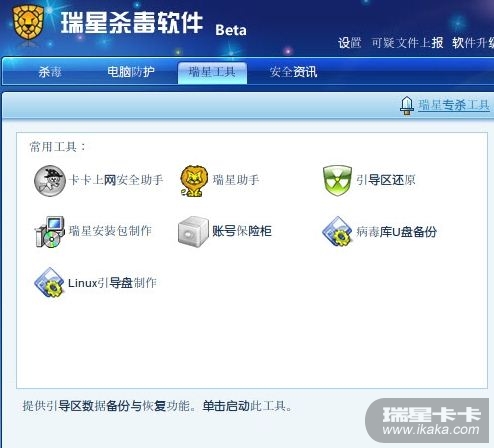Launch the 瑞星助手 lion icon
This screenshot has width=494, height=448.
[192, 181]
